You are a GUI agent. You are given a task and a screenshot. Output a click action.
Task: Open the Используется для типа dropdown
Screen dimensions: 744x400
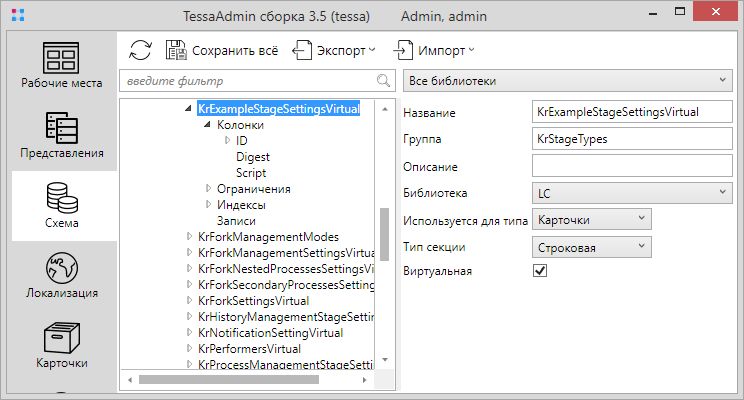pos(591,218)
